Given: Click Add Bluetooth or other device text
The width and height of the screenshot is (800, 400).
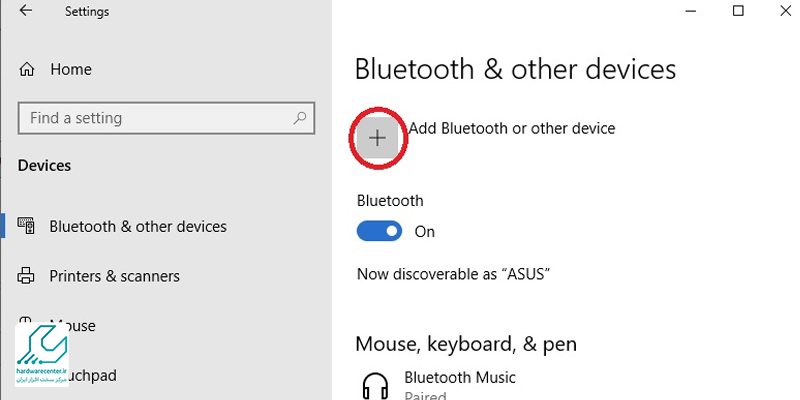Looking at the screenshot, I should (x=512, y=128).
